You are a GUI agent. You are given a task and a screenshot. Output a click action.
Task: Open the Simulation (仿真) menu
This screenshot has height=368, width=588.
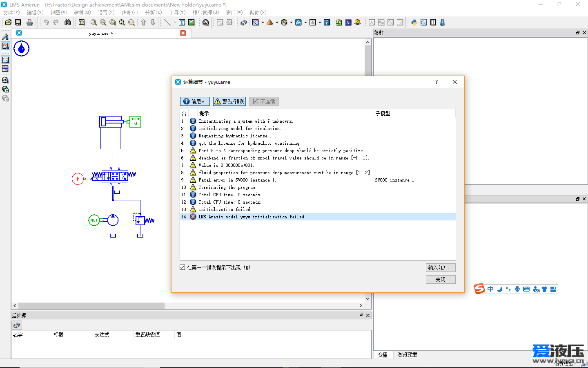[130, 13]
